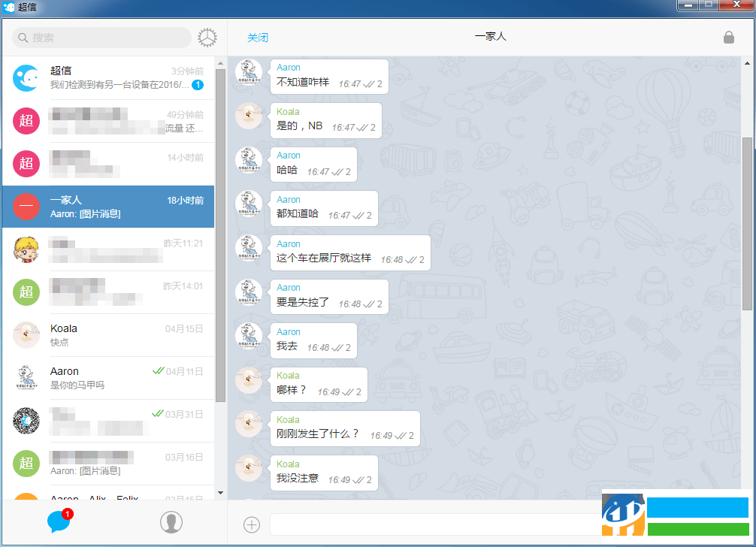Open the attachment menu with the plus icon

[x=251, y=524]
